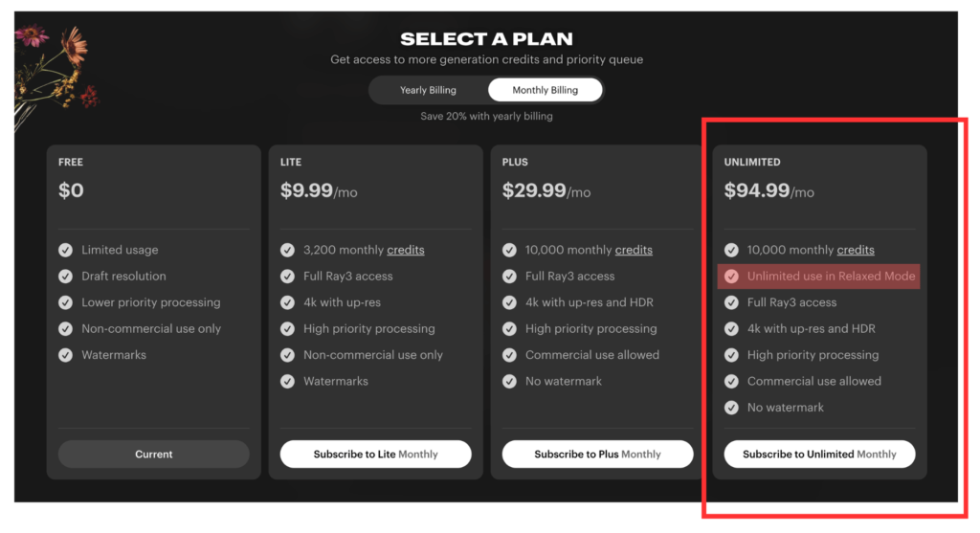Viewport: 980px width, 533px height.
Task: Select Monthly Billing option
Action: [545, 90]
